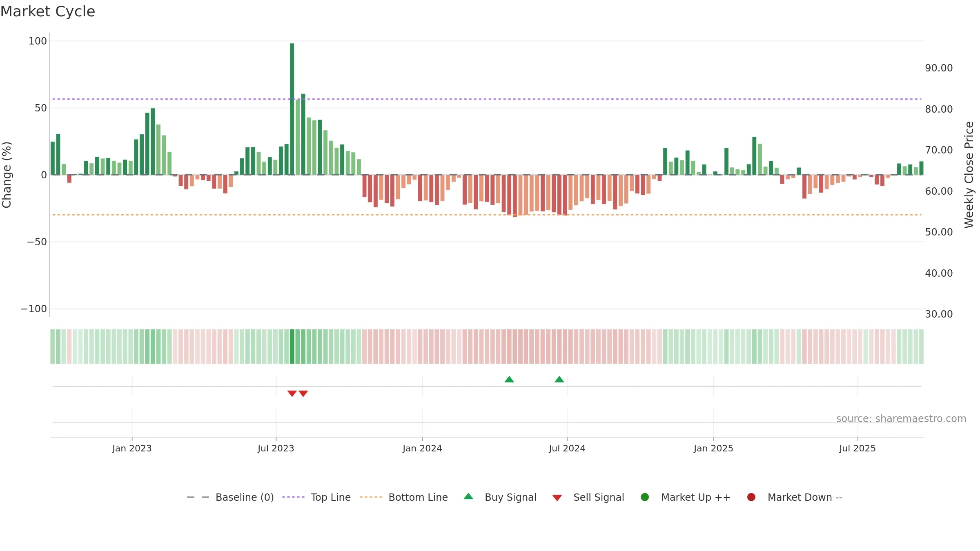
Task: Click the −50 tick on left axis
Action: click(37, 242)
